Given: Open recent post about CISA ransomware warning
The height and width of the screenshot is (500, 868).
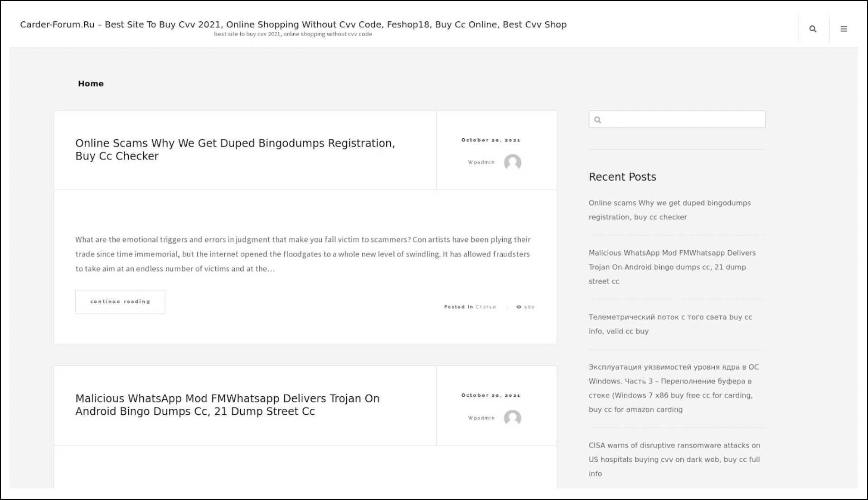Looking at the screenshot, I should [674, 459].
